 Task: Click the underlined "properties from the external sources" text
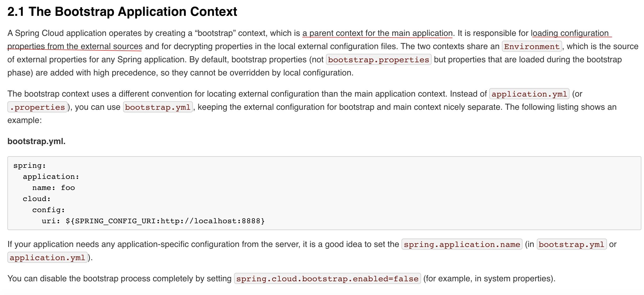tap(75, 46)
